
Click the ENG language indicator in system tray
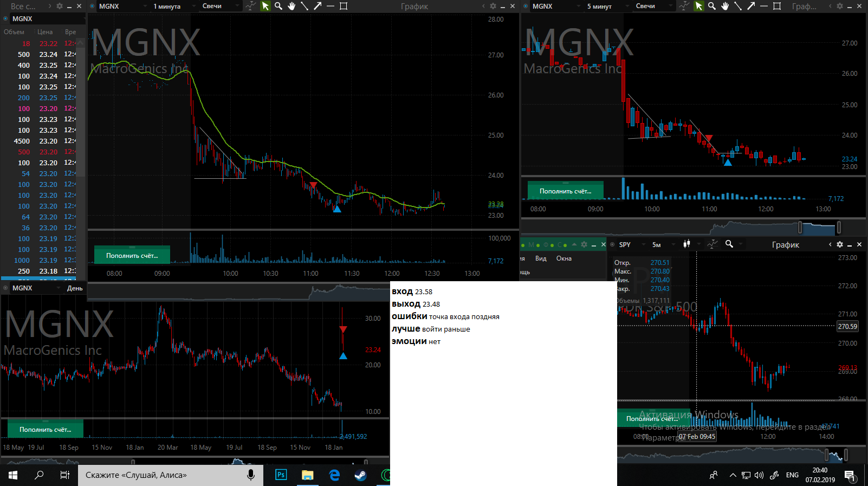(x=792, y=475)
